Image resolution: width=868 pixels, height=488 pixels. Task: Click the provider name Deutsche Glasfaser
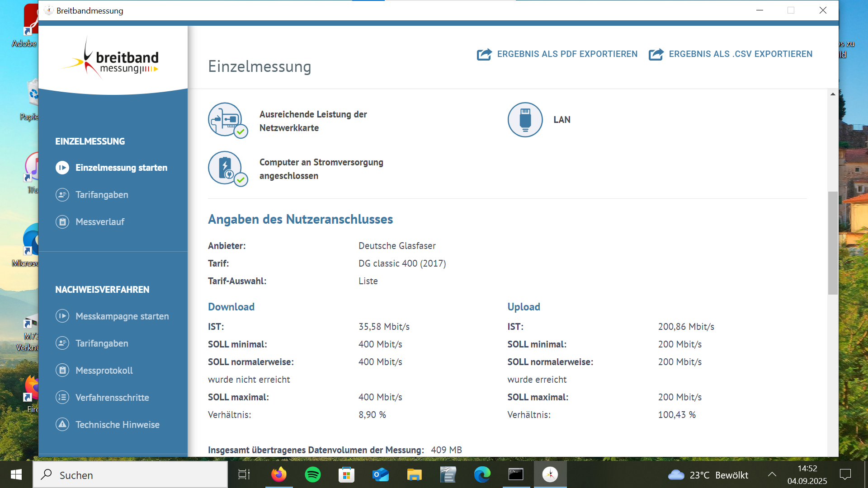click(x=397, y=246)
